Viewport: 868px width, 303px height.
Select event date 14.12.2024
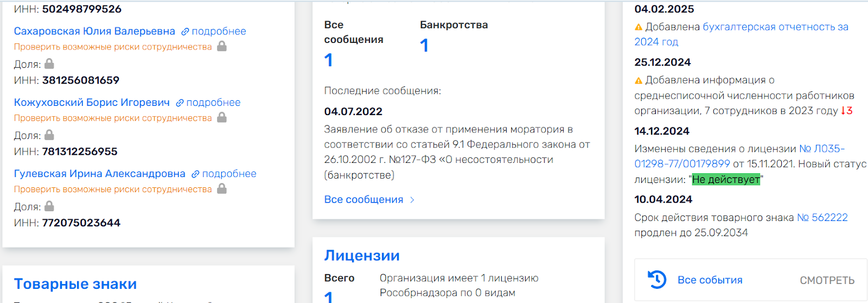click(x=662, y=131)
